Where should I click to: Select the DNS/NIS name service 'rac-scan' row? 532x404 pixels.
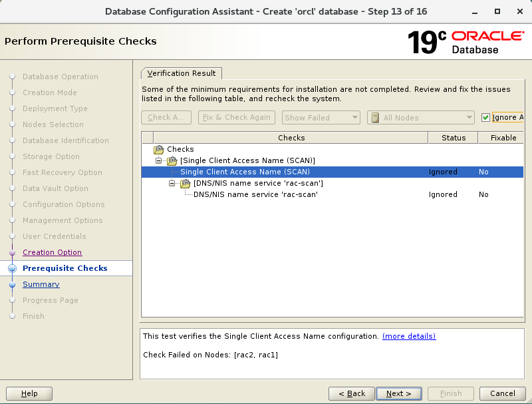(x=255, y=195)
